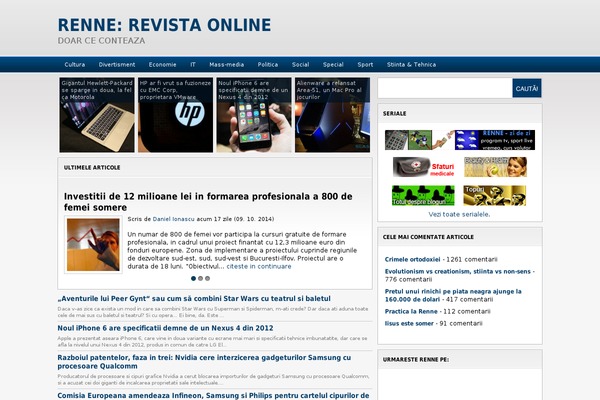This screenshot has height=400, width=600.
Task: Open the Sport section
Action: (365, 65)
